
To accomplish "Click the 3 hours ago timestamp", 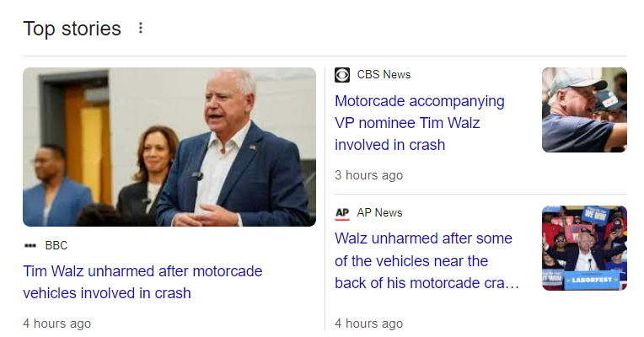I will 368,175.
